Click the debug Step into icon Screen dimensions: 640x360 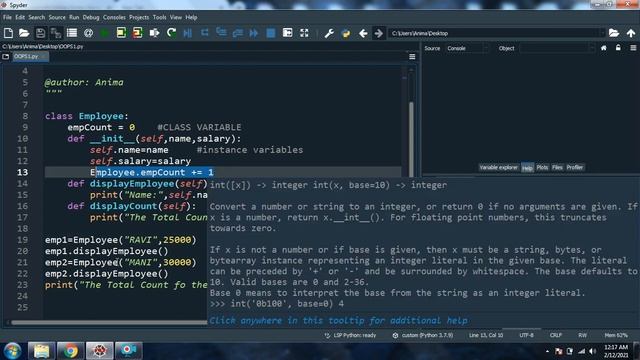point(221,33)
